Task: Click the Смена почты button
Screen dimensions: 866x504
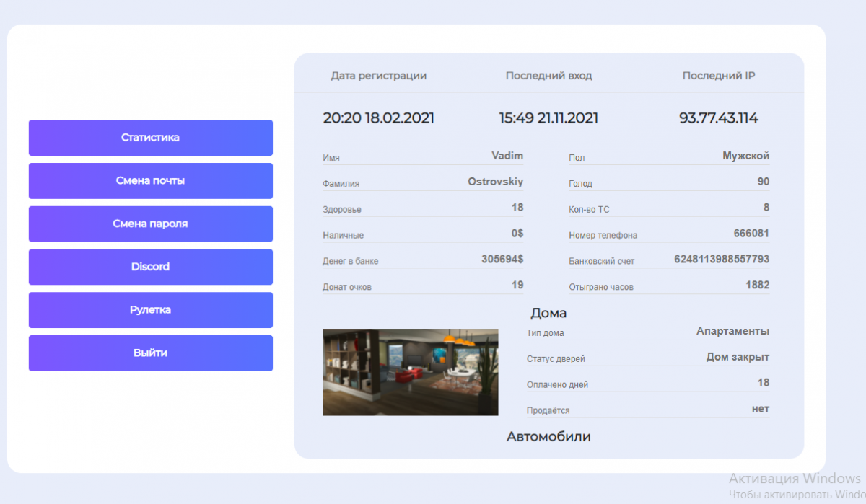Action: click(x=150, y=181)
